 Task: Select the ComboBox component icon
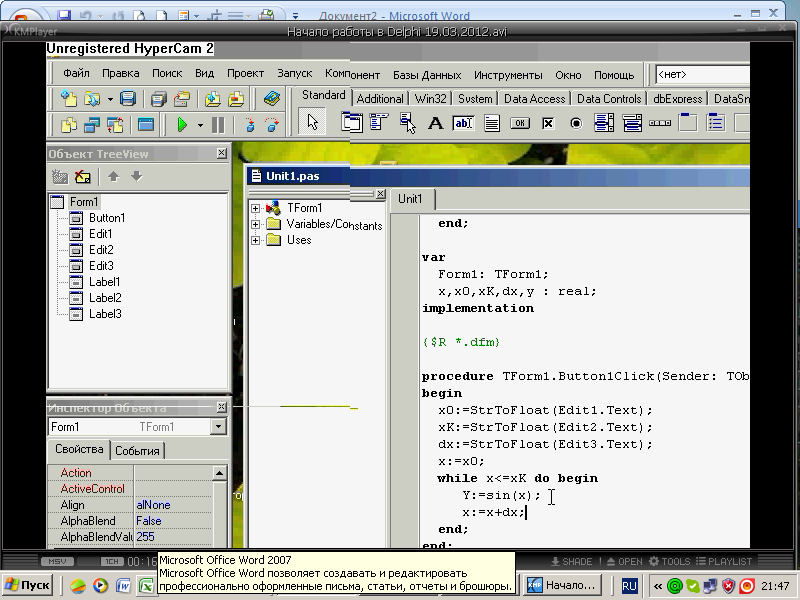click(x=632, y=123)
